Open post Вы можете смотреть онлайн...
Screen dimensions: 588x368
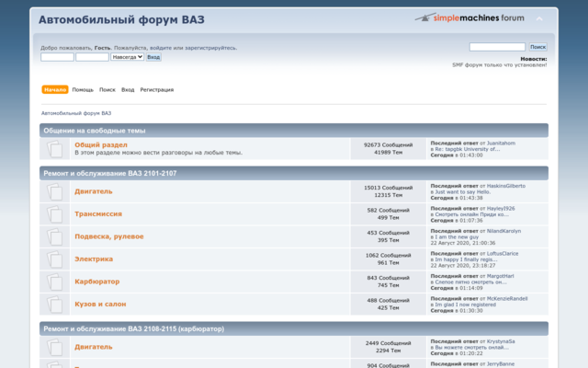[471, 348]
